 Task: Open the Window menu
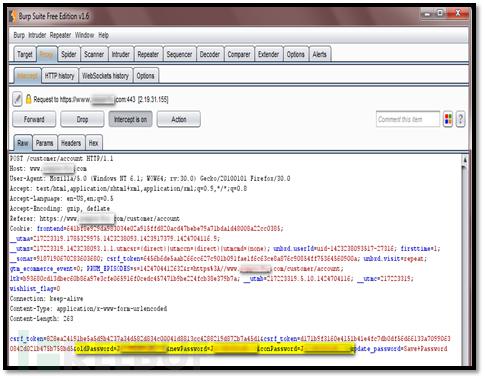84,35
